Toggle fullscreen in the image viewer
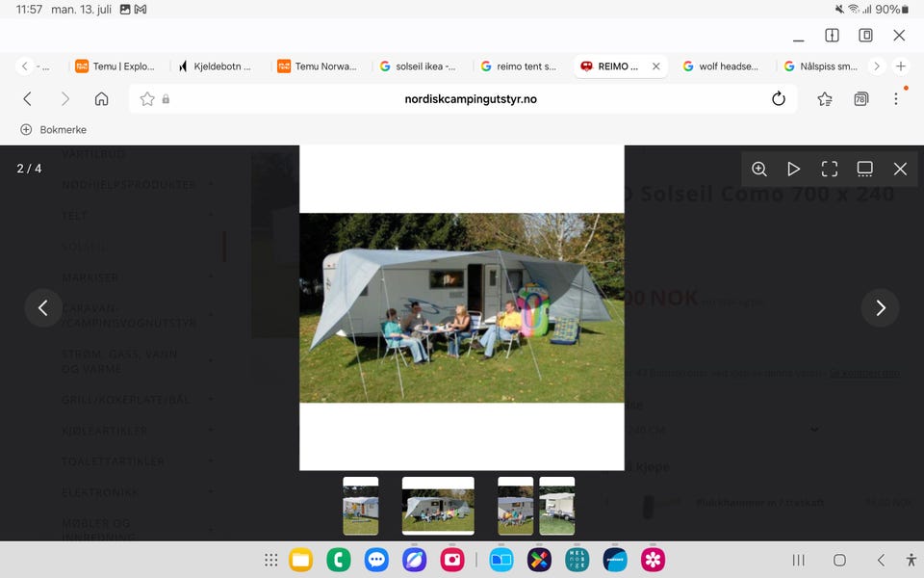924x578 pixels. point(829,170)
